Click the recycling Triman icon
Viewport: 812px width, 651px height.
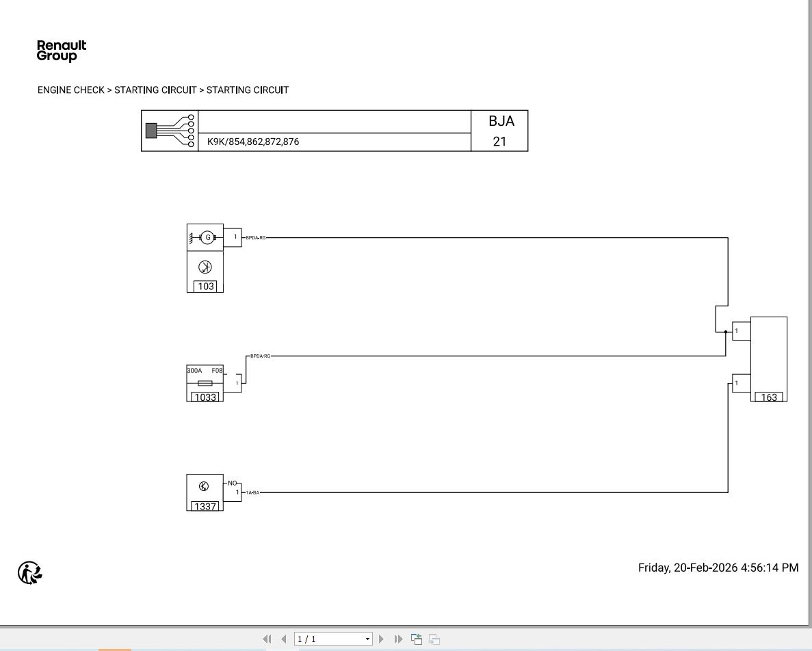pos(30,573)
